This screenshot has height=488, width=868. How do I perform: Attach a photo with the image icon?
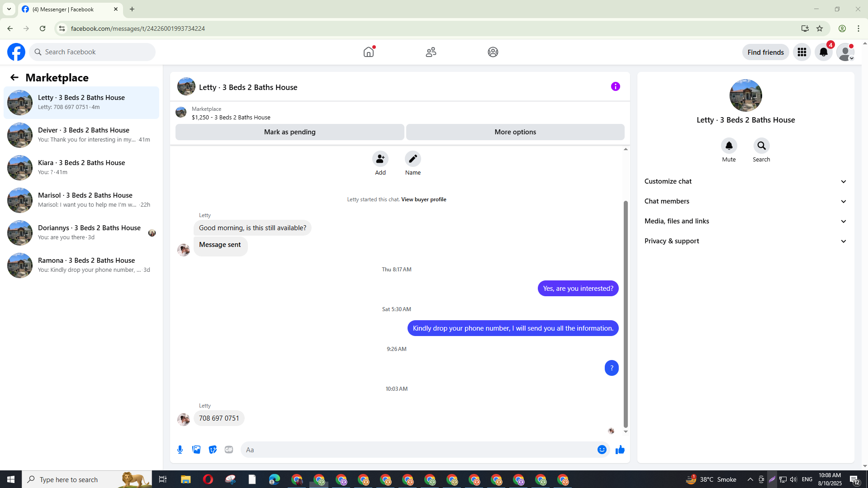pos(196,450)
